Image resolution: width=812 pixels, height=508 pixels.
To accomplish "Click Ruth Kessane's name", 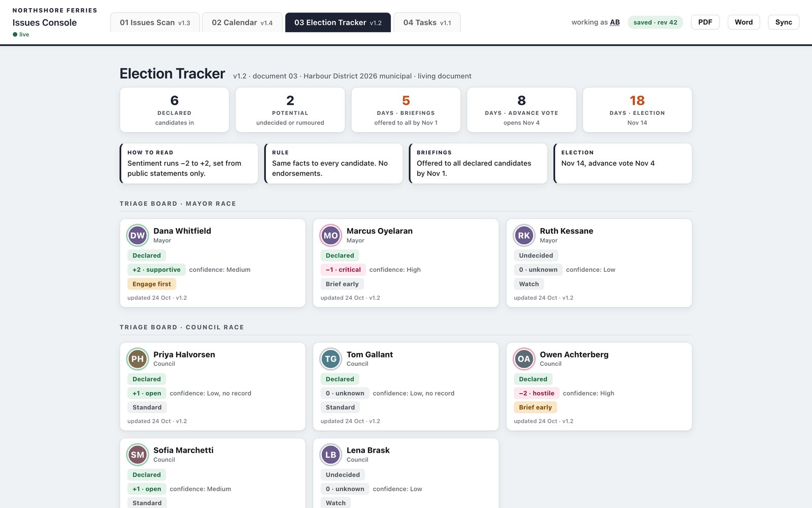I will click(566, 231).
